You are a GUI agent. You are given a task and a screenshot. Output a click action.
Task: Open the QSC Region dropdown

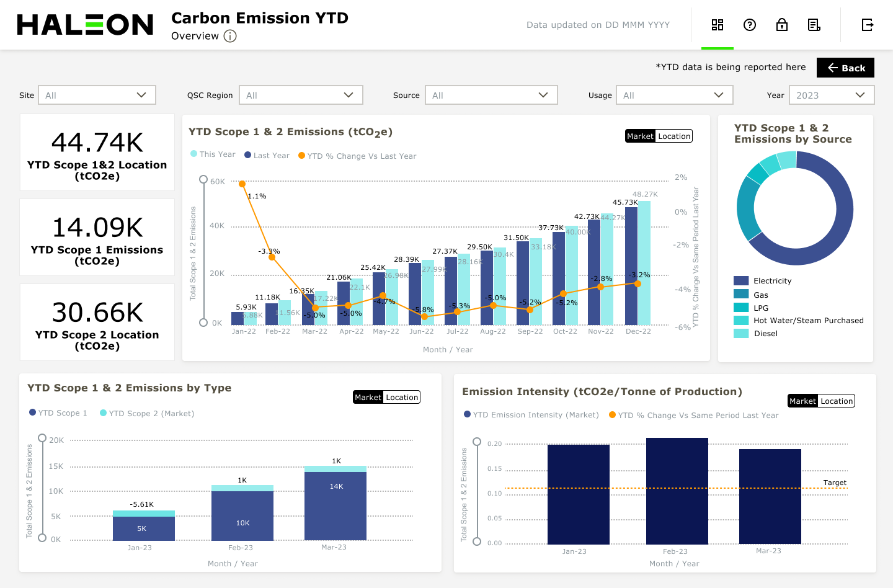(x=301, y=95)
